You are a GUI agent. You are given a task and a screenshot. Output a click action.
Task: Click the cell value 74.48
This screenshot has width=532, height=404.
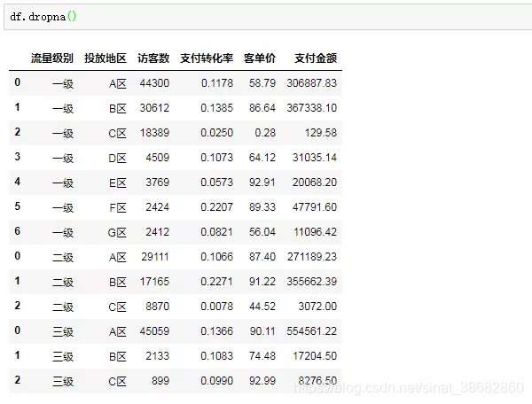click(262, 356)
